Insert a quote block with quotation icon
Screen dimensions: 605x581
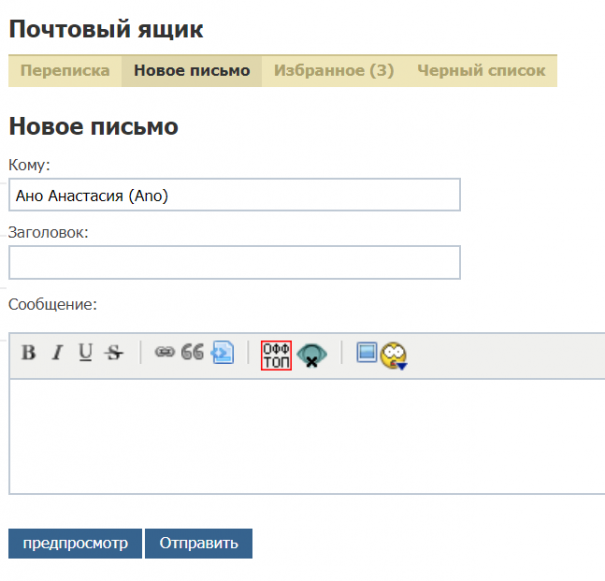pos(192,353)
